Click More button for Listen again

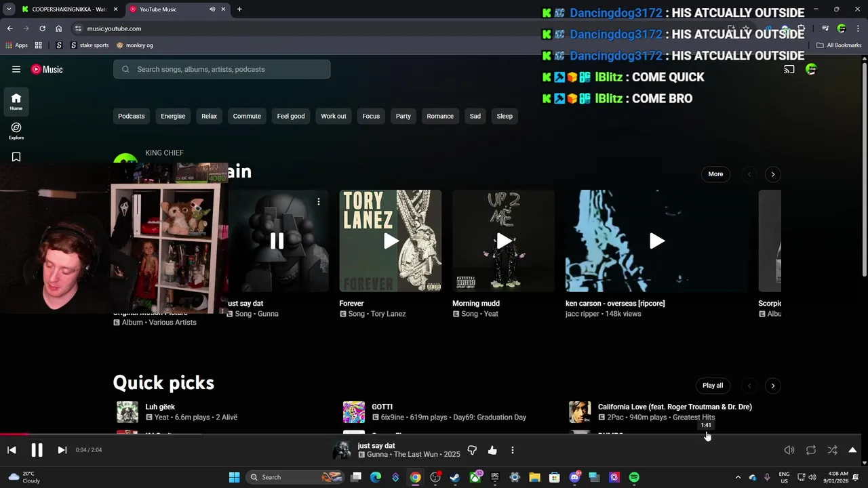tap(715, 174)
